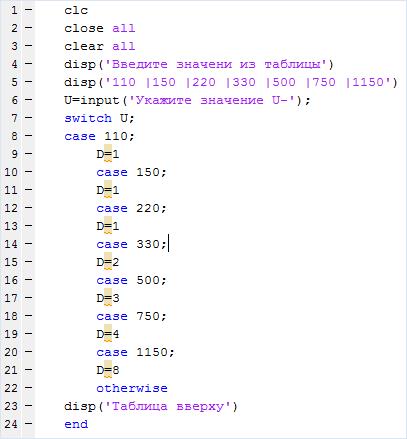
Task: Click 'case 220;' statement
Action: [x=131, y=208]
